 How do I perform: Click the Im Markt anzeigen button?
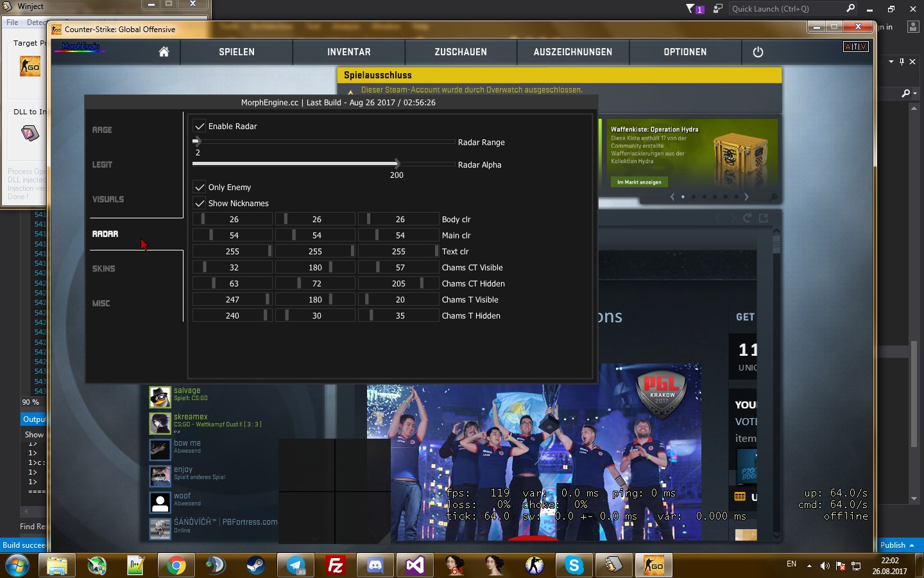(639, 182)
